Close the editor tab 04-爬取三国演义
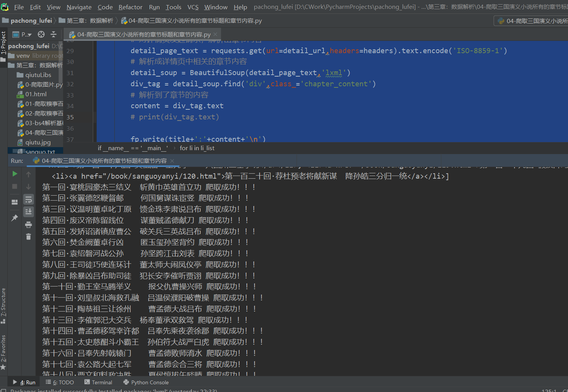568x392 pixels. 215,34
